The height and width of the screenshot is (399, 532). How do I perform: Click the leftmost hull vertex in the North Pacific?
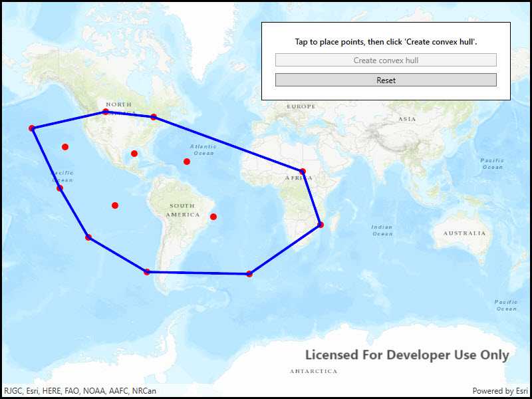point(31,126)
